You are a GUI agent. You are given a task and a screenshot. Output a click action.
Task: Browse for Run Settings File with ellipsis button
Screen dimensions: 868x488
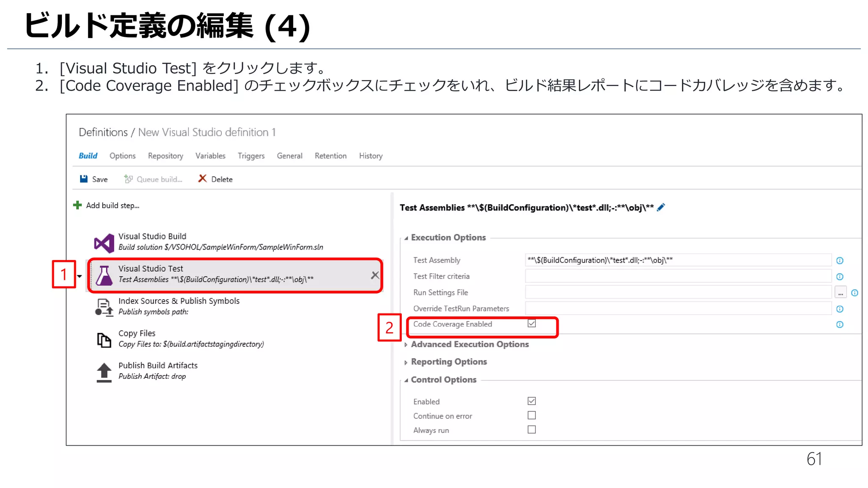pyautogui.click(x=840, y=292)
